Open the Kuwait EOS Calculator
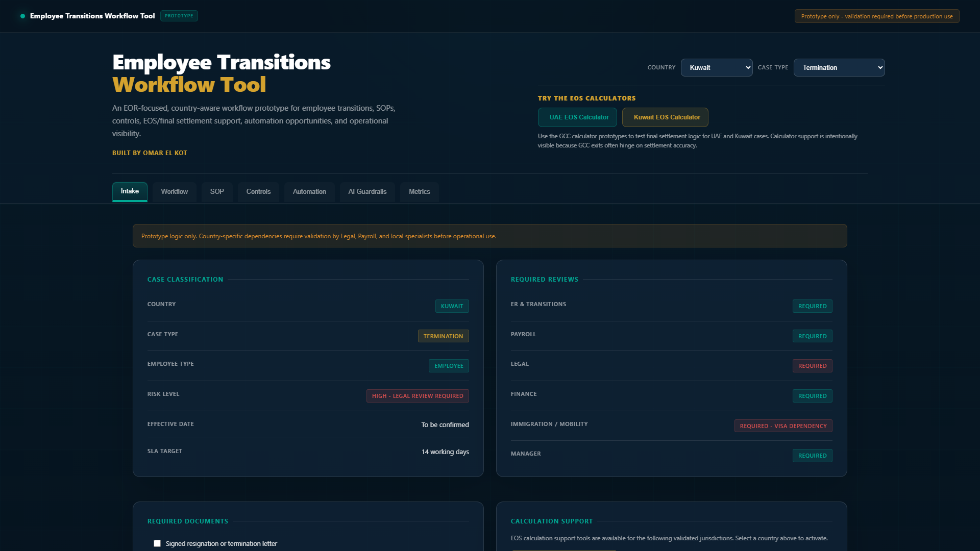 point(665,117)
